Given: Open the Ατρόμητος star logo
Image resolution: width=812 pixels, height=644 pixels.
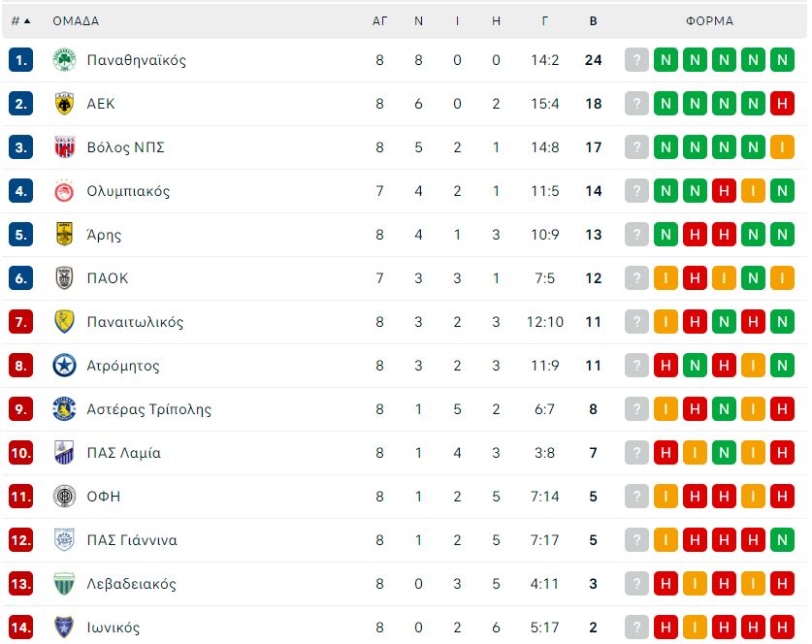Looking at the screenshot, I should click(65, 366).
